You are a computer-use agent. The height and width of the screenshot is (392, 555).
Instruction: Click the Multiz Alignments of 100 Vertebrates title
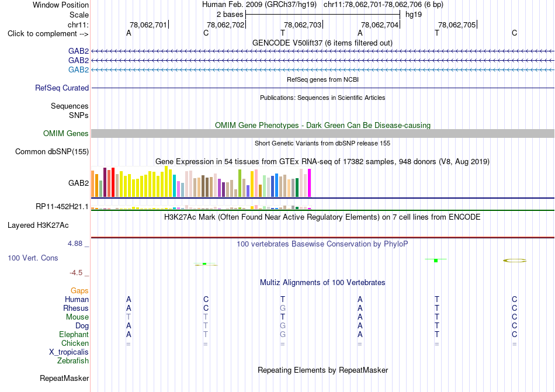click(322, 282)
